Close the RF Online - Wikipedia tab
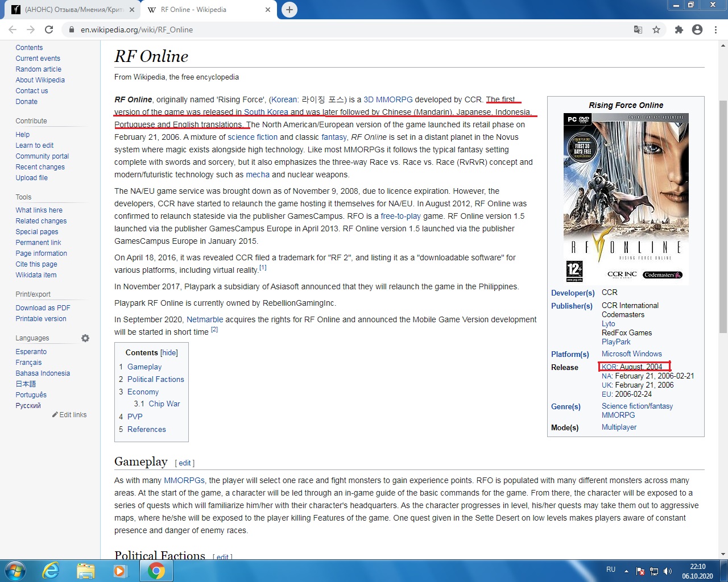Image resolution: width=728 pixels, height=582 pixels. pos(268,10)
